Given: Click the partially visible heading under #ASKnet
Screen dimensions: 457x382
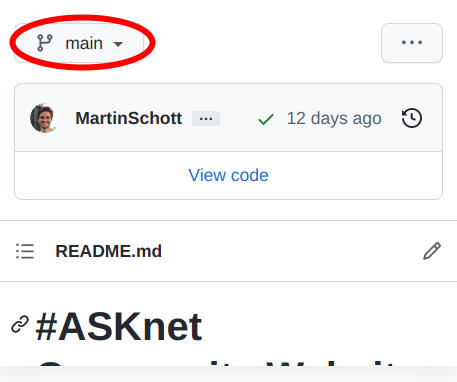Looking at the screenshot, I should pyautogui.click(x=217, y=363).
